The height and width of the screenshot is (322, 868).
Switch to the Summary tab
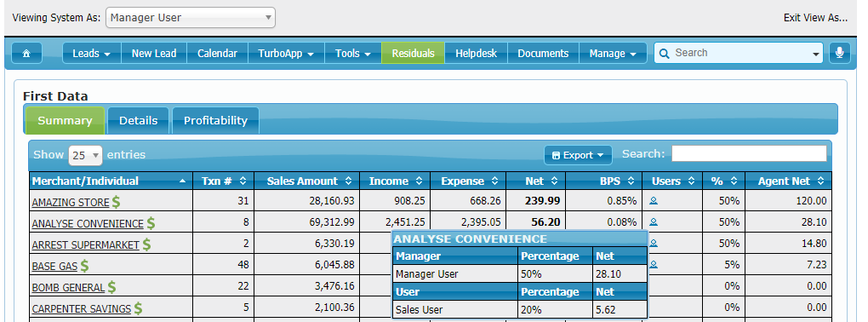pyautogui.click(x=65, y=120)
